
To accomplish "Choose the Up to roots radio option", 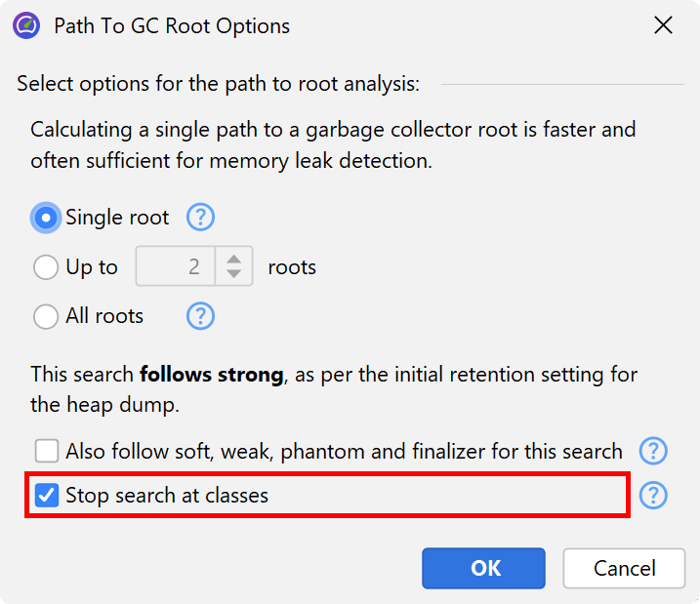I will pos(46,267).
